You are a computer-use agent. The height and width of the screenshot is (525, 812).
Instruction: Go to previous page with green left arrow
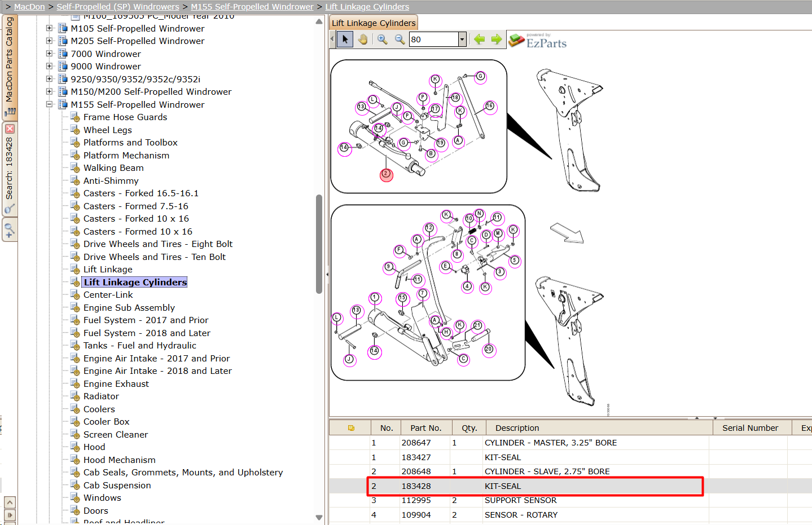tap(479, 39)
